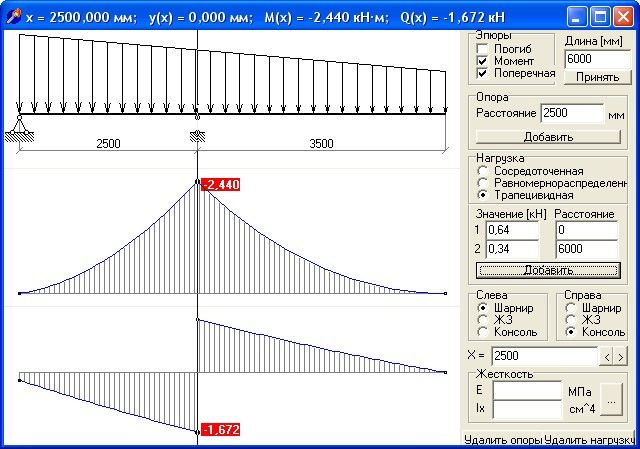Step X position left with the < arrow
Viewport: 640px width, 449px height.
click(x=607, y=357)
